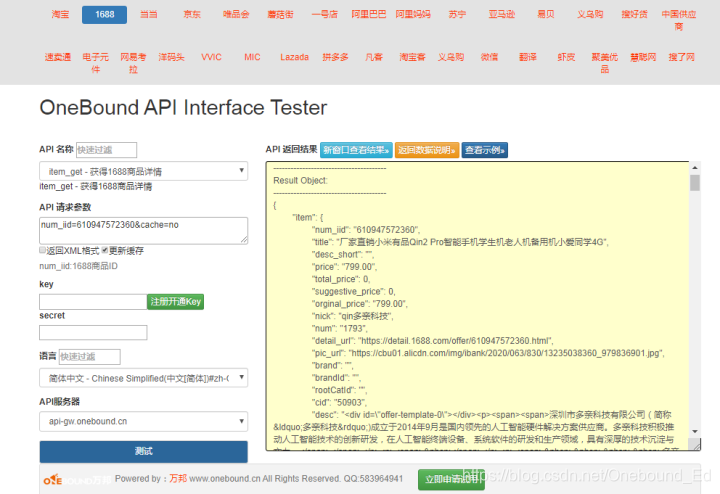Expand the api-gw.onebound.cn server dropdown
This screenshot has height=494, width=720.
tap(144, 421)
